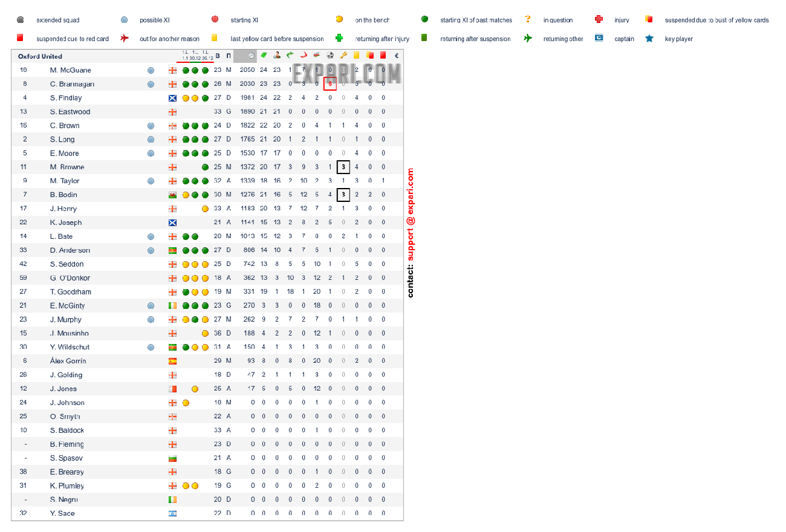Click the minutes played clock column header
This screenshot has width=786, height=532.
click(251, 56)
